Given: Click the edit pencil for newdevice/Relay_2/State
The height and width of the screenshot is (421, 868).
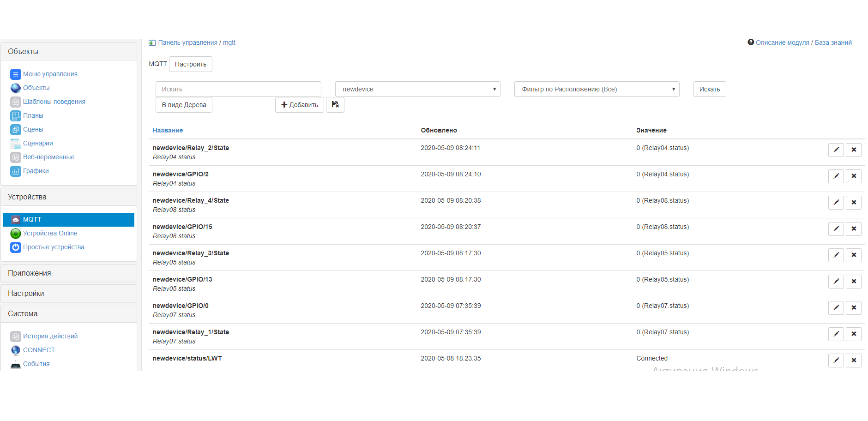Looking at the screenshot, I should (836, 150).
